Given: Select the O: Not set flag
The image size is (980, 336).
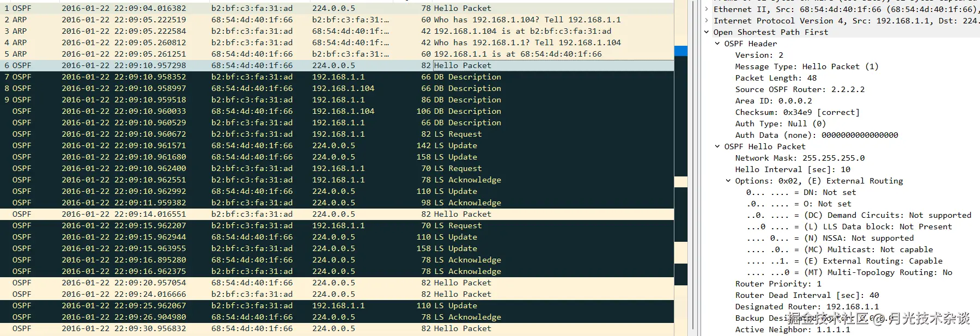Looking at the screenshot, I should (799, 204).
